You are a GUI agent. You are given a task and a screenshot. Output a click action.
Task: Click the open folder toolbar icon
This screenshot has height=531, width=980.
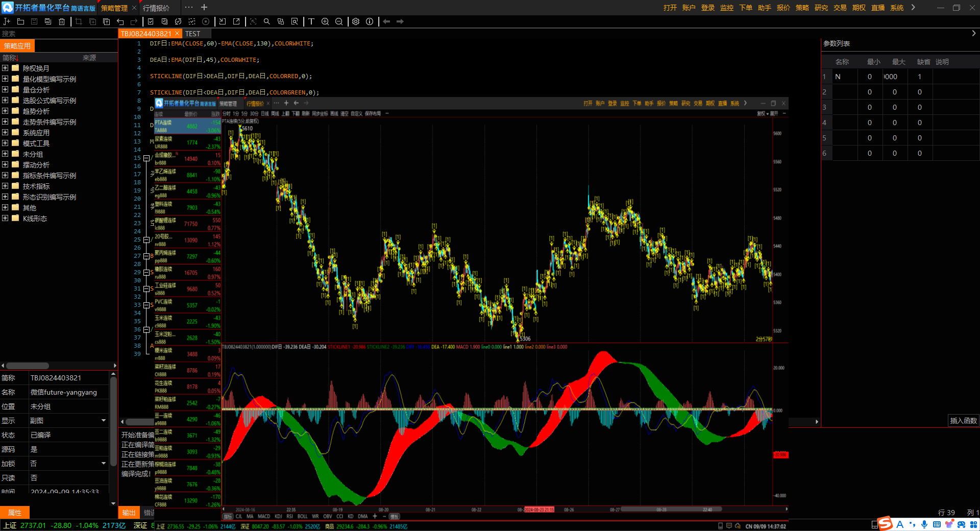pyautogui.click(x=20, y=21)
